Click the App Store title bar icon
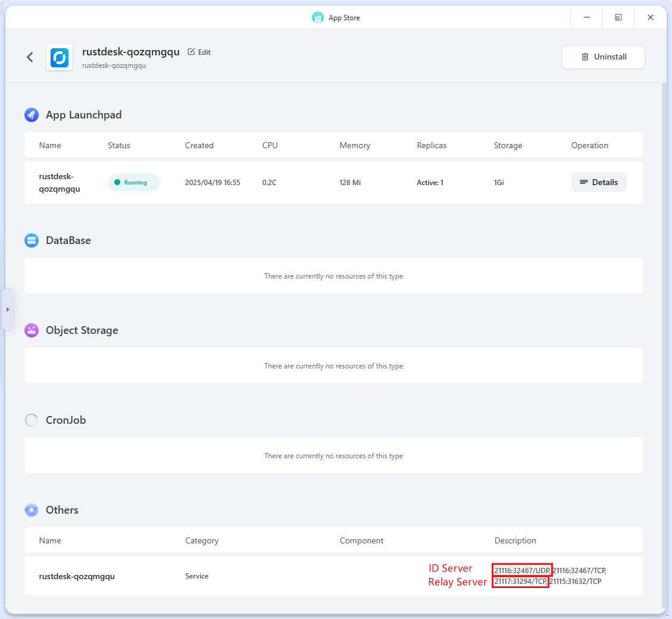This screenshot has height=619, width=672. [x=318, y=17]
